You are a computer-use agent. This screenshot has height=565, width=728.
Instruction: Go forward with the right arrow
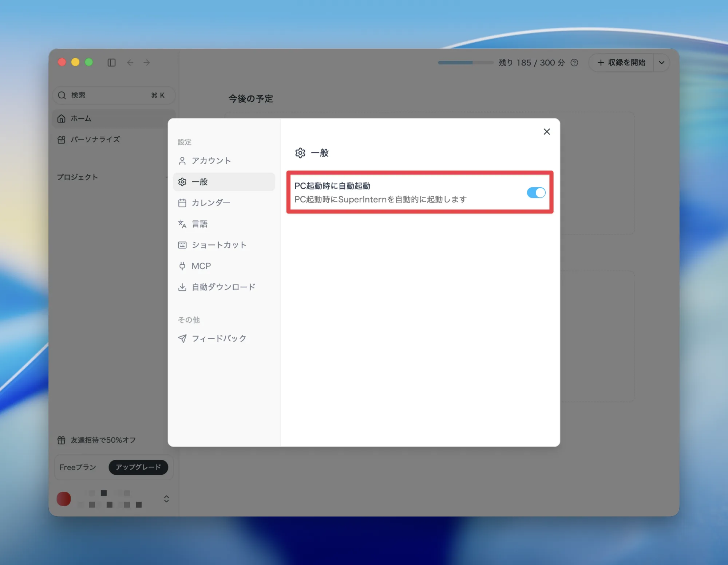pyautogui.click(x=147, y=63)
